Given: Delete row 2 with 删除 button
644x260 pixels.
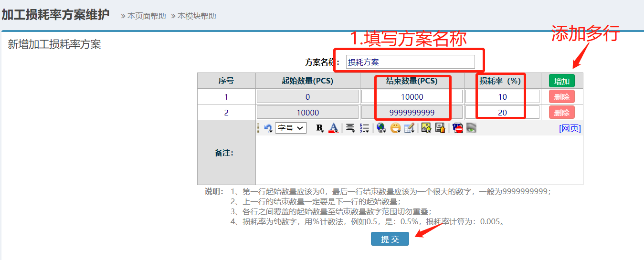Looking at the screenshot, I should pyautogui.click(x=562, y=112).
